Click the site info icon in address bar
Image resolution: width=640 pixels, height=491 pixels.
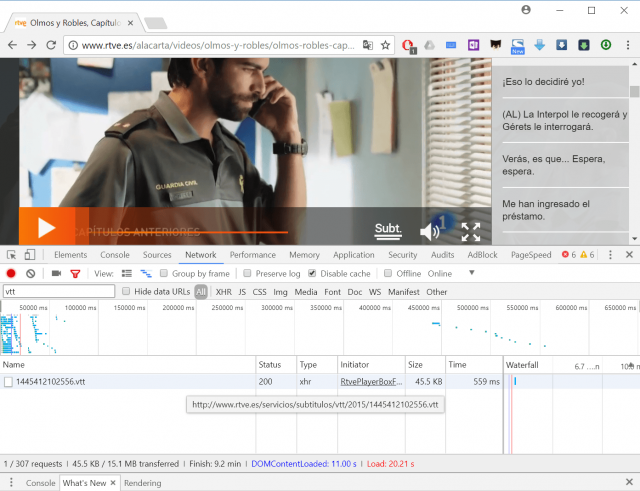tap(73, 45)
